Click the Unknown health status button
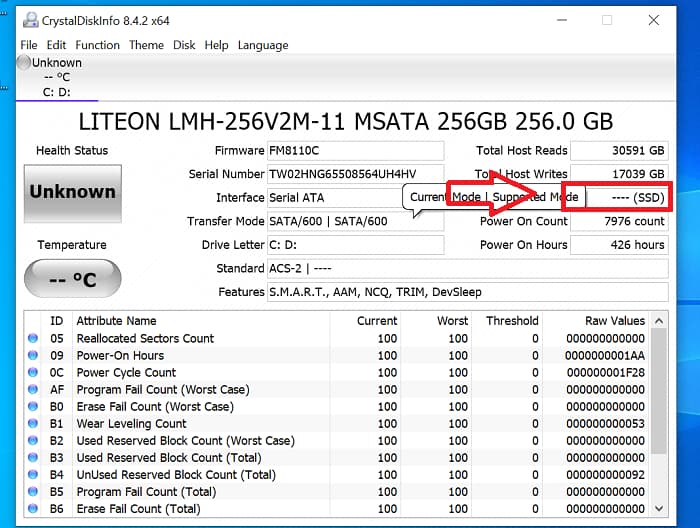700x528 pixels. tap(72, 192)
